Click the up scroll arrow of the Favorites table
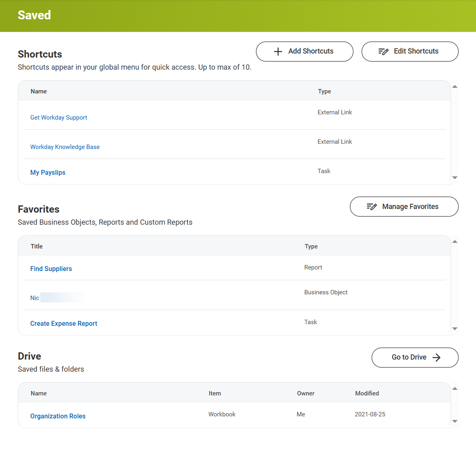 tap(455, 241)
